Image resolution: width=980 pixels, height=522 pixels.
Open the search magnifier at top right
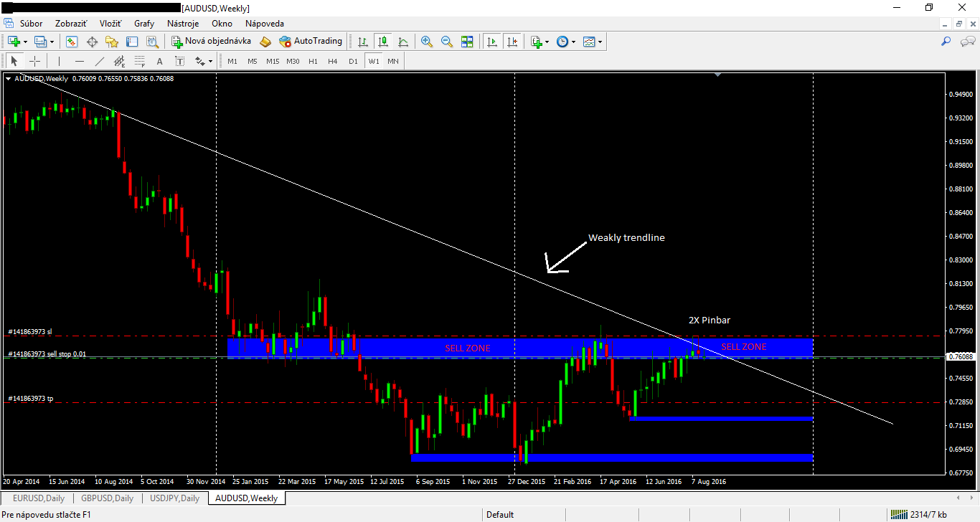[946, 42]
